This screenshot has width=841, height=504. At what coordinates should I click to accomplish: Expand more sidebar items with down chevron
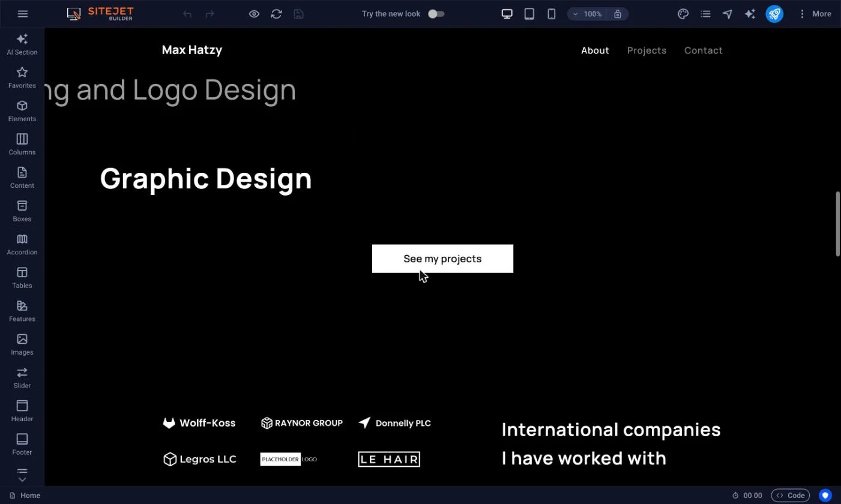[x=22, y=479]
